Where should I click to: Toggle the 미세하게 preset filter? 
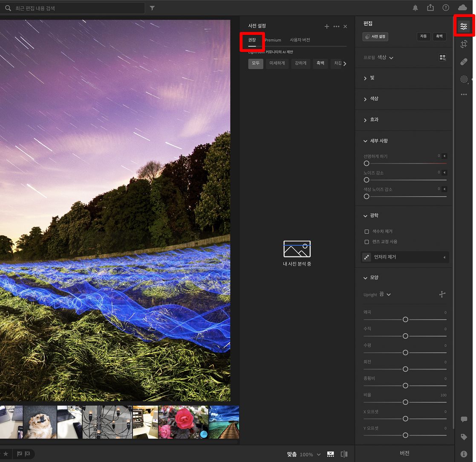277,63
